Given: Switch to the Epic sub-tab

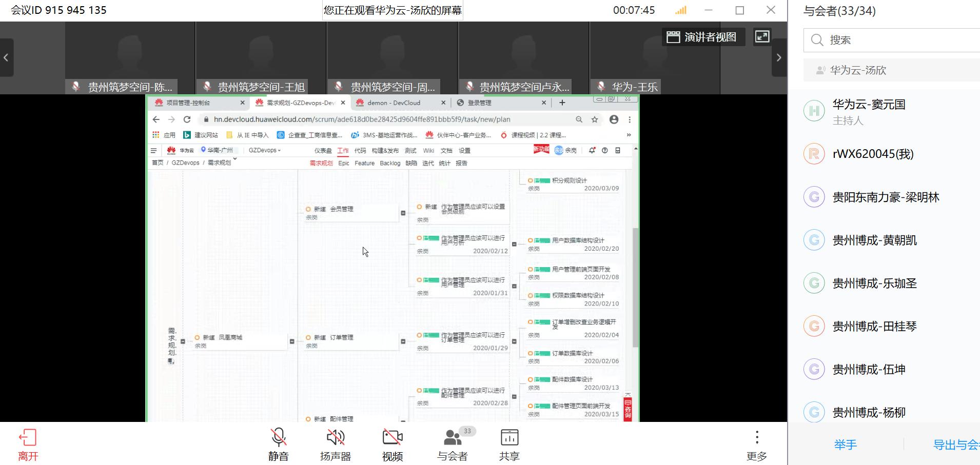Looking at the screenshot, I should (x=344, y=163).
